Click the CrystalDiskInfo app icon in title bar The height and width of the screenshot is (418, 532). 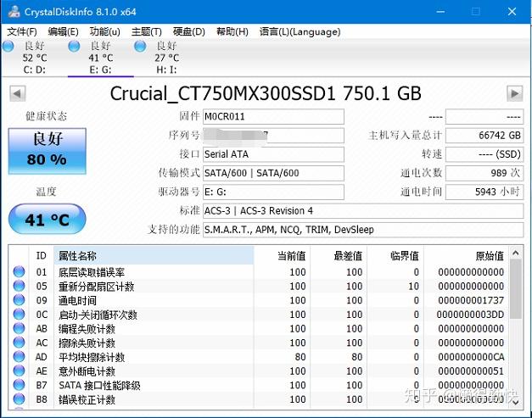point(14,11)
